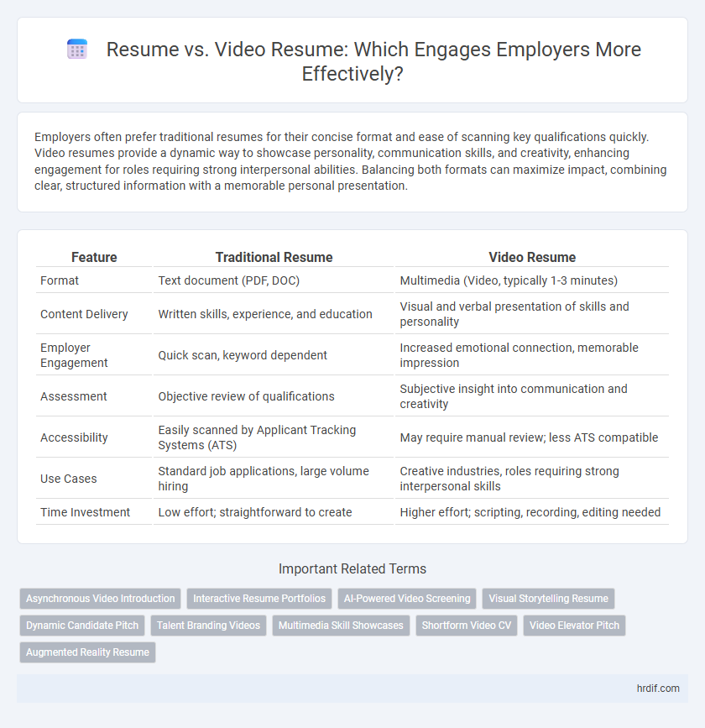Viewport: 705px width, 728px height.
Task: Select the Talent Branding Videos tag
Action: 208,626
